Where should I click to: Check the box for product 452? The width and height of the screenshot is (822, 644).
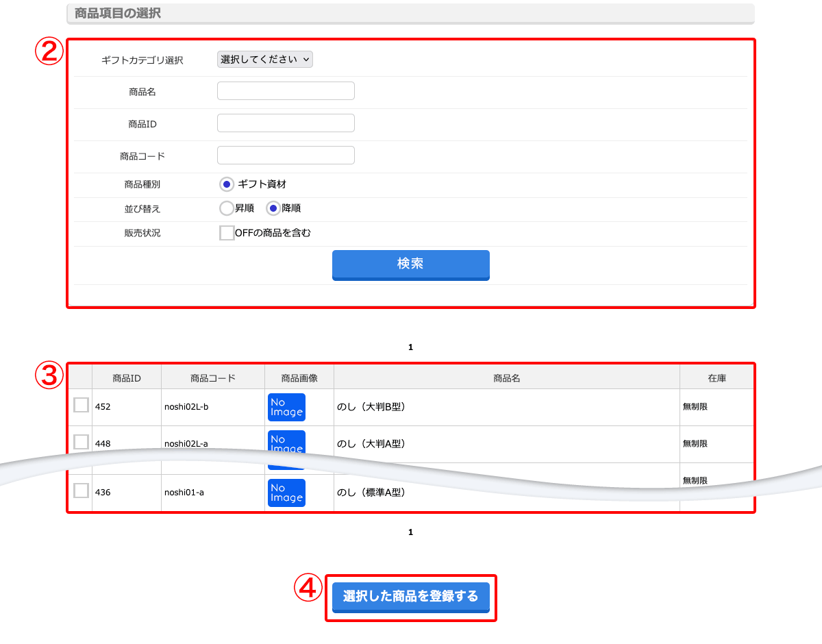[81, 406]
